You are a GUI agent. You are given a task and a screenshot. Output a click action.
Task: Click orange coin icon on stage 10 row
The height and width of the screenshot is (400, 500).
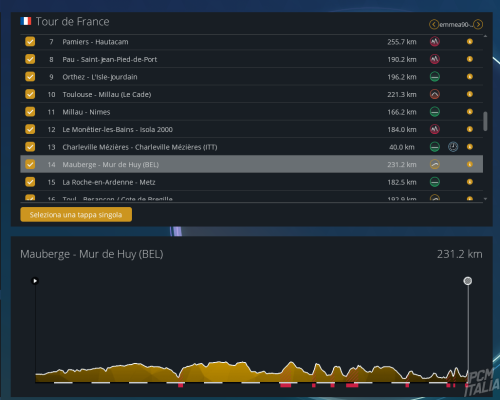click(470, 94)
